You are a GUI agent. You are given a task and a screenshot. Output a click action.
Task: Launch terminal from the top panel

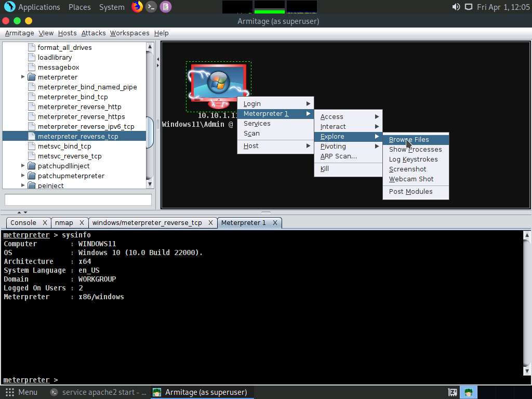coord(151,7)
